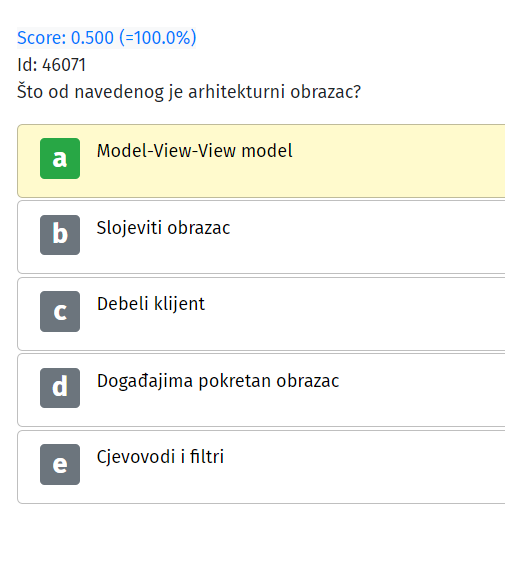Open the Score 0.500 link
The image size is (505, 563).
[x=107, y=38]
